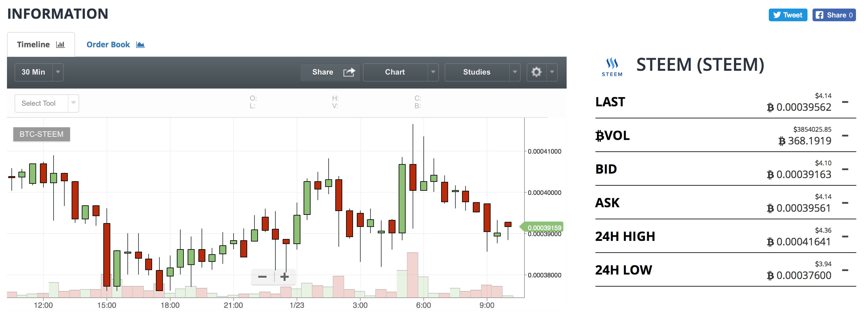Open the 30 Min interval dropdown
868x318 pixels.
(39, 72)
